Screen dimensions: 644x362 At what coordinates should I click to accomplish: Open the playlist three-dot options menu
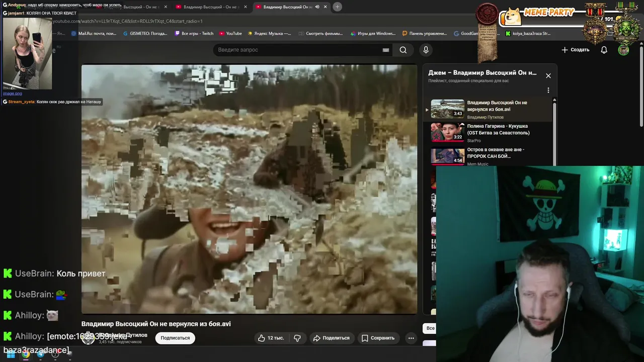click(548, 90)
